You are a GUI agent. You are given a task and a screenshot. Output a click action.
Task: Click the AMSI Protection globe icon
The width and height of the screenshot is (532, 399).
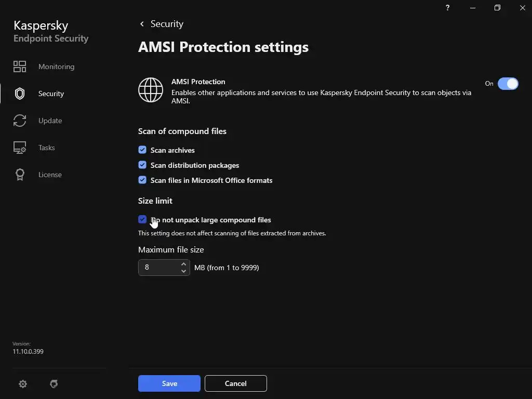[151, 90]
